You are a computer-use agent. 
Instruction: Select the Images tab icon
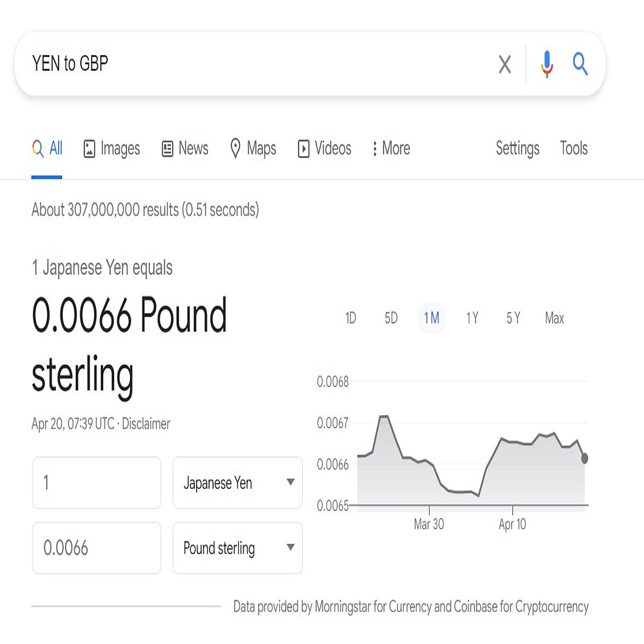(89, 148)
